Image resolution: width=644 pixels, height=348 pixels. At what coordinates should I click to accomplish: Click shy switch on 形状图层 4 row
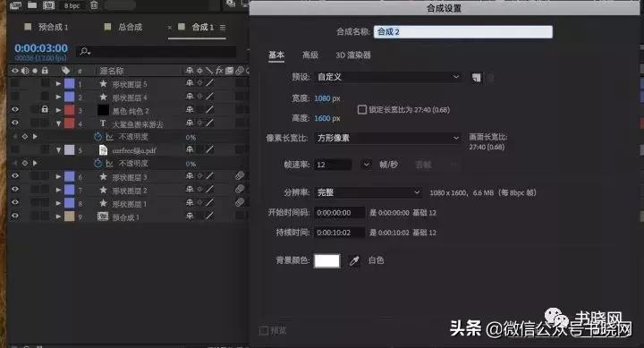[x=190, y=97]
